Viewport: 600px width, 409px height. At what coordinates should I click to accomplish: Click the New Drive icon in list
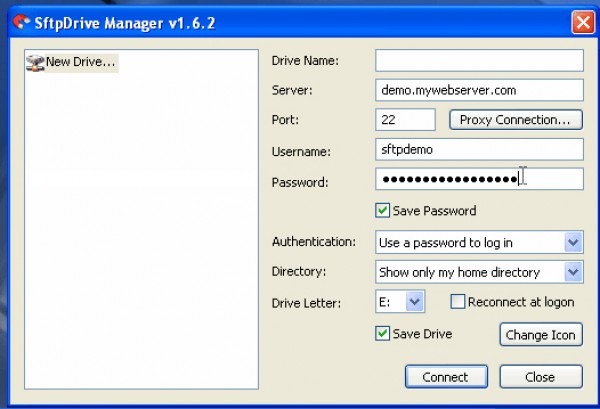pos(35,62)
